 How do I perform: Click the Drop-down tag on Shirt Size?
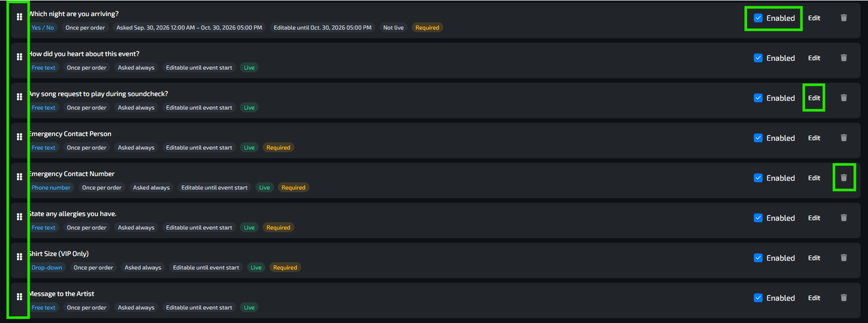point(47,267)
